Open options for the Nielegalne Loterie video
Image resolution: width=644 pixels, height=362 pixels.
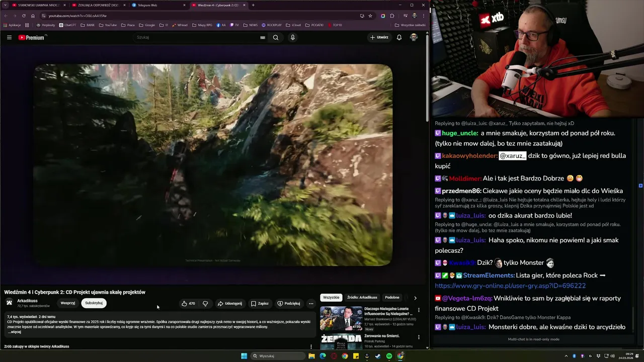(419, 310)
